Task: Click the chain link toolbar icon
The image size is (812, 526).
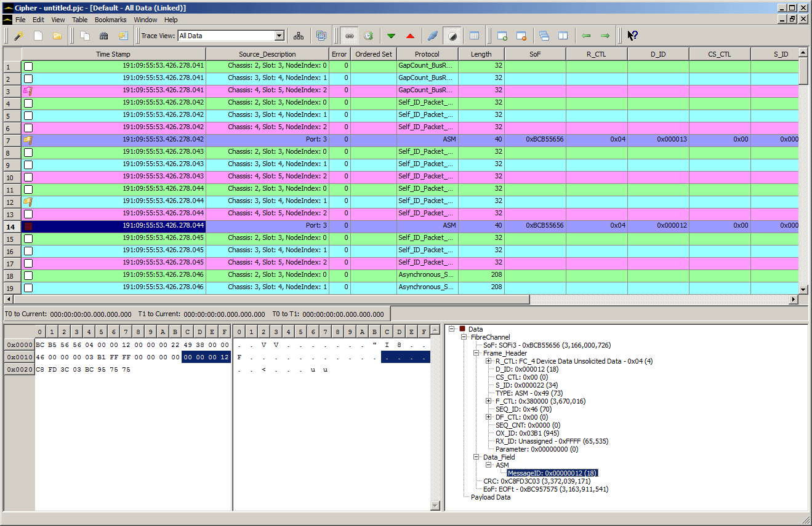Action: pos(350,36)
